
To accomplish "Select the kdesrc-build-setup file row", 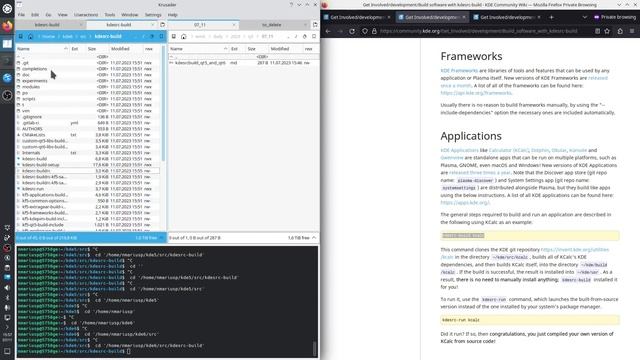I will click(x=88, y=164).
